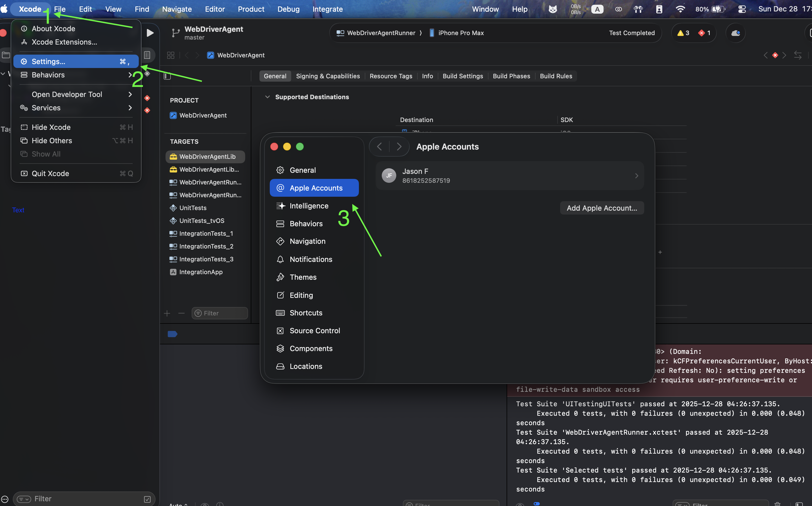Go back in Settings with left chevron
Screen dimensions: 812x506
point(379,147)
